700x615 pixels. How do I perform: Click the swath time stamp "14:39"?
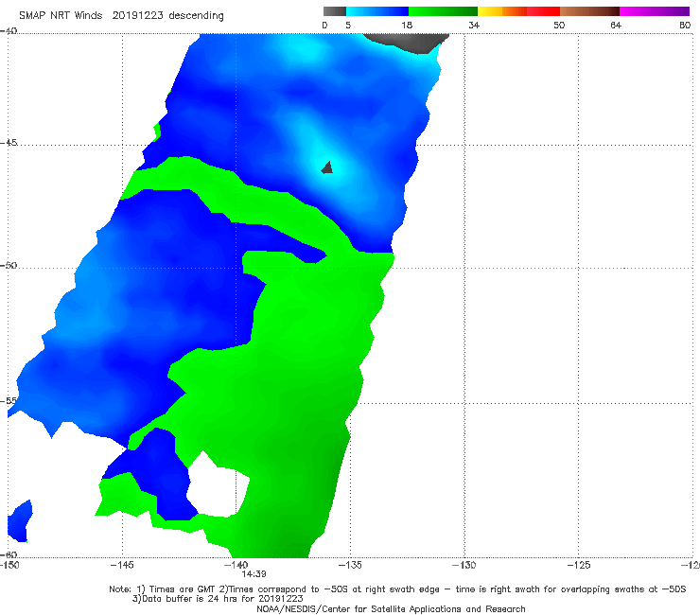(254, 574)
